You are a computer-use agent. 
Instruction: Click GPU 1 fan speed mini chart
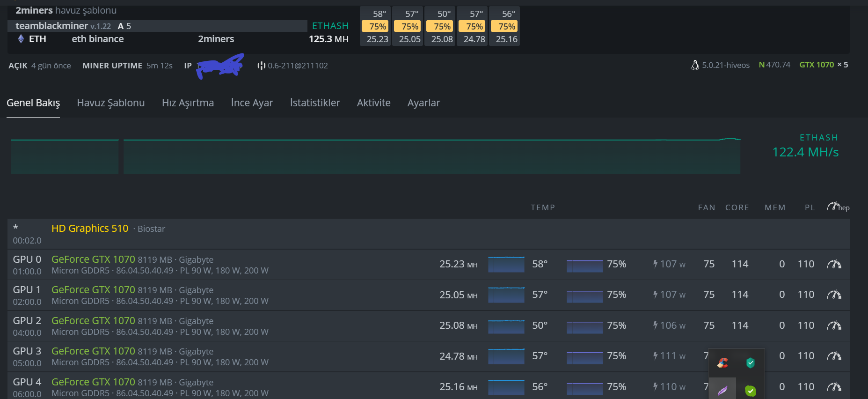tap(584, 296)
